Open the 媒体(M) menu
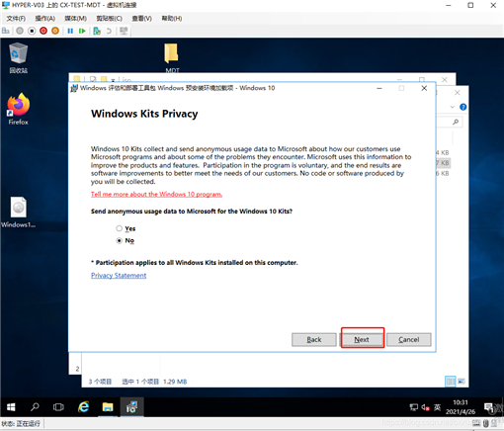Viewport: 504px width, 431px height. click(x=75, y=19)
